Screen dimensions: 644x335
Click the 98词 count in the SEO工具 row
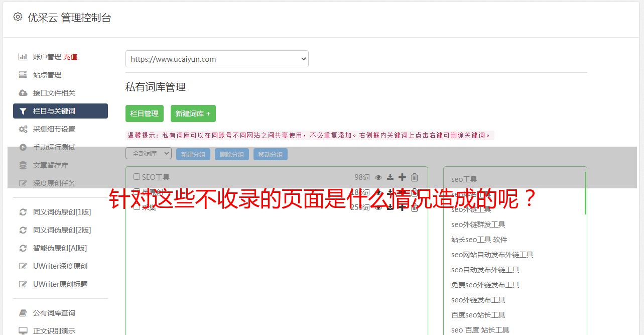tap(362, 177)
